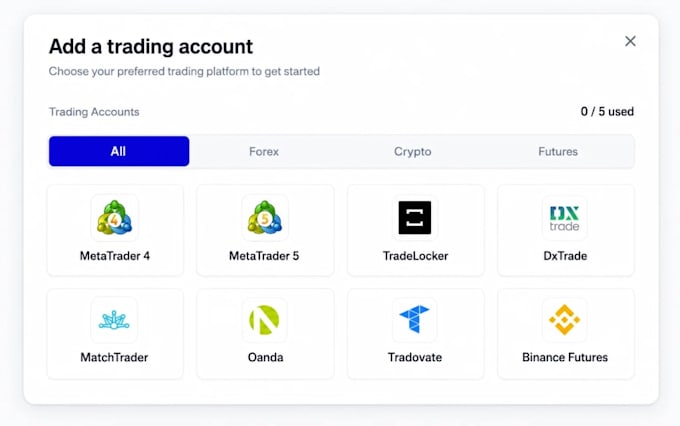Click the MetaTrader 5 logo icon
Viewport: 680px width, 426px height.
pyautogui.click(x=265, y=217)
